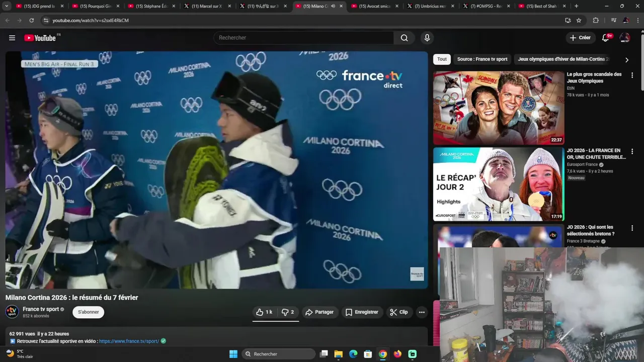Dislike the video with thumbs down

coord(288,312)
